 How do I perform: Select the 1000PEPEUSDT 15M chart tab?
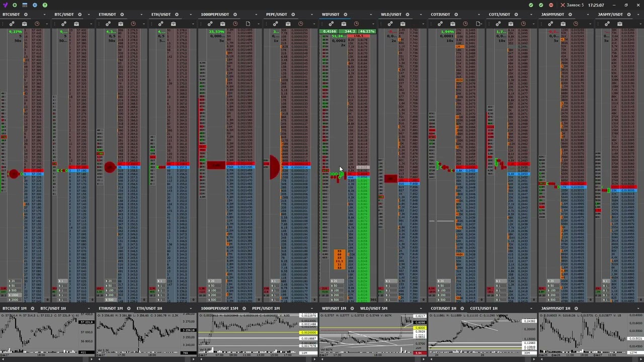click(219, 308)
